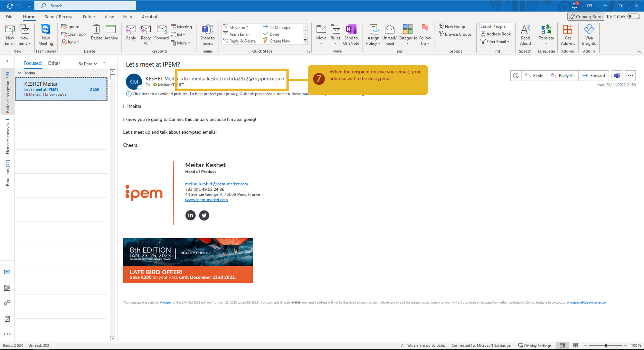
Task: Click the top Search box
Action: [85, 5]
